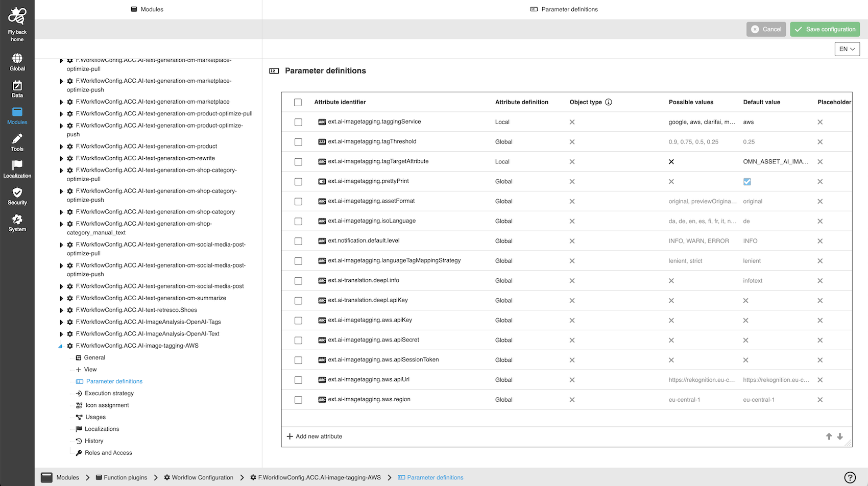The image size is (868, 486).
Task: Open the Localization sidebar section
Action: click(x=17, y=168)
